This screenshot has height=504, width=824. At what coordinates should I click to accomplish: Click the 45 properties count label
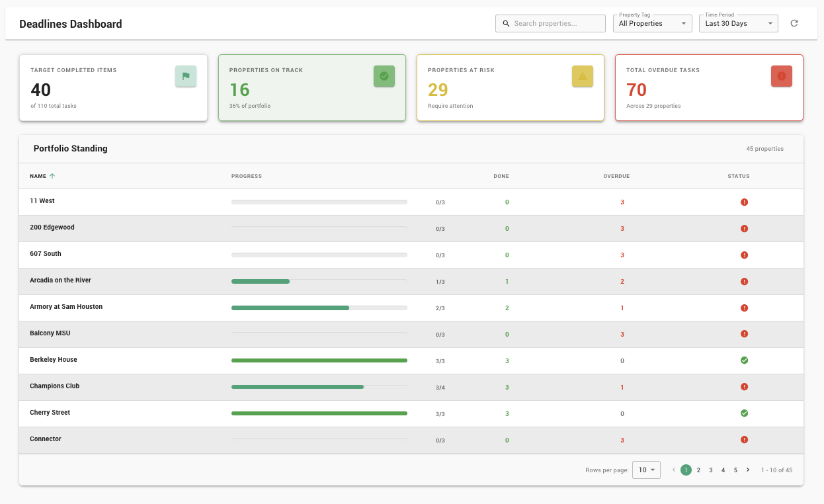pyautogui.click(x=765, y=149)
